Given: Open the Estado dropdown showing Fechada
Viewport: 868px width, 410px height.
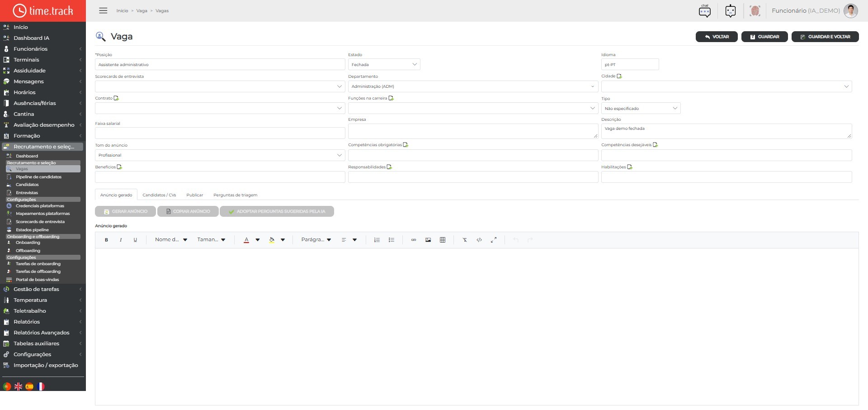Looking at the screenshot, I should point(384,65).
